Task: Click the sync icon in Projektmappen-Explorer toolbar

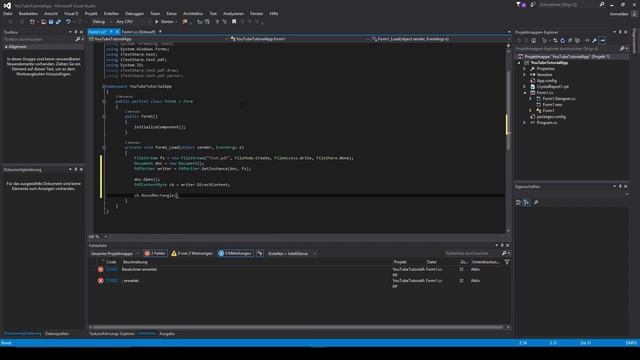Action: click(555, 40)
